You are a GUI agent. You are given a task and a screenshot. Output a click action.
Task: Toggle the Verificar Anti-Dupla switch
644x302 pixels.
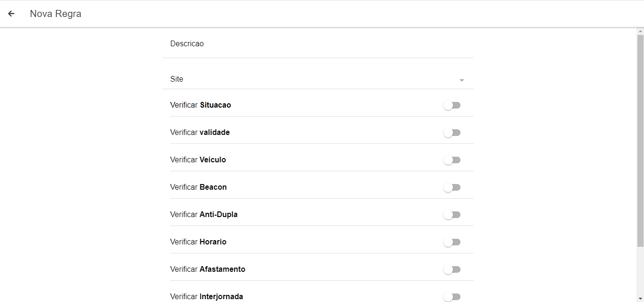tap(452, 215)
